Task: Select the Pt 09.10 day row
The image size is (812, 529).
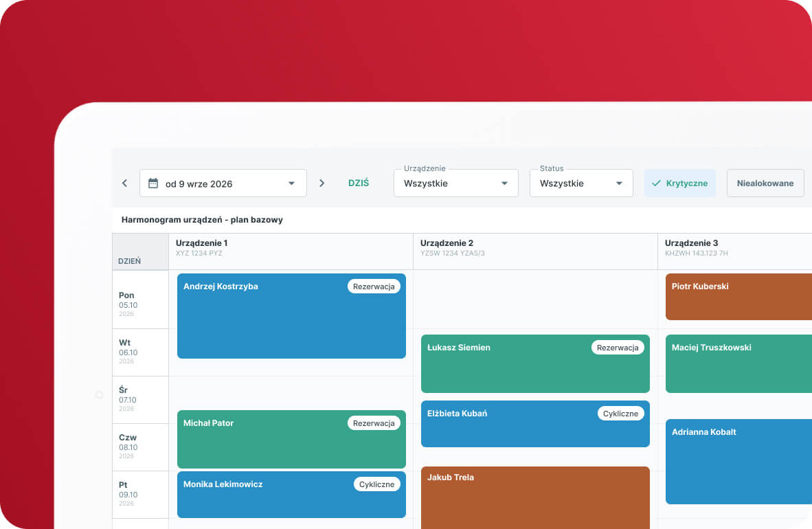Action: [140, 495]
